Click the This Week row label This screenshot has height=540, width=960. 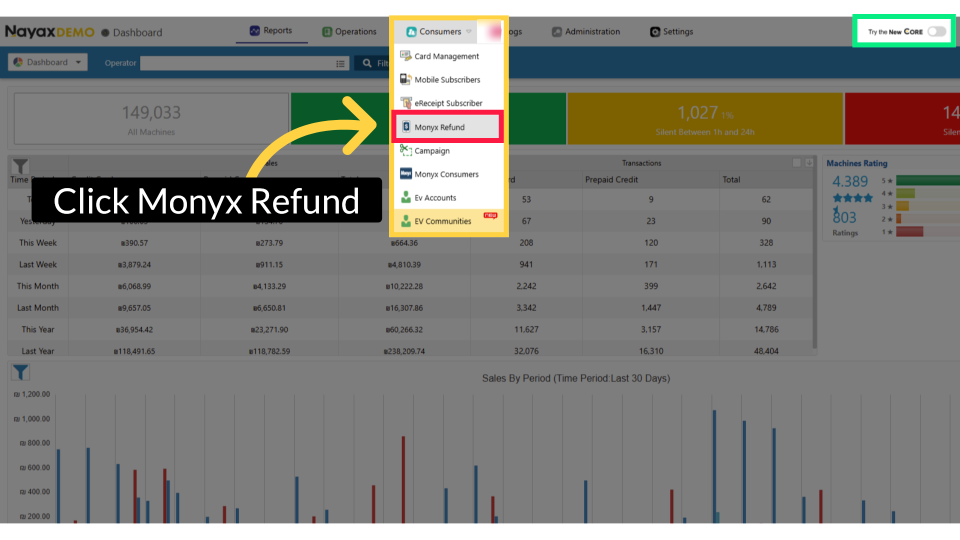click(x=38, y=242)
